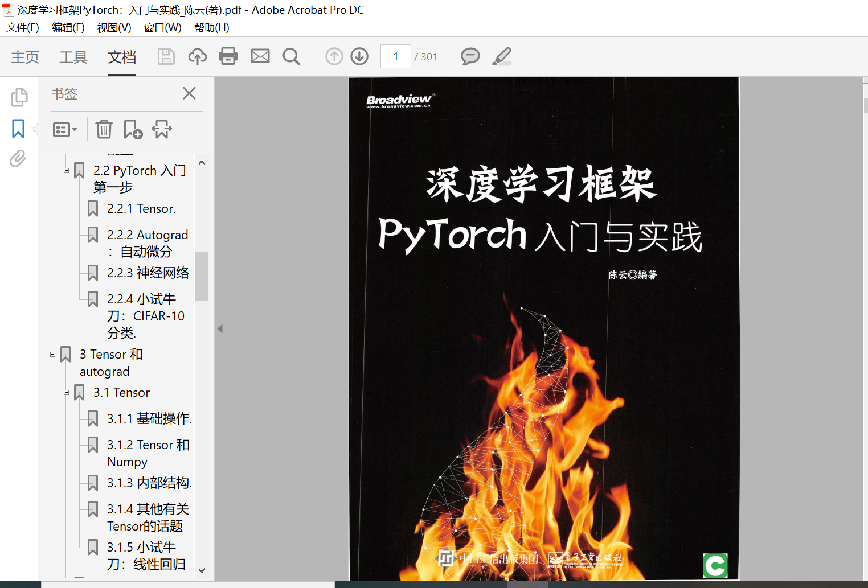This screenshot has height=588, width=868.
Task: Collapse the 3.1 Tensor bookmark
Action: coord(67,392)
